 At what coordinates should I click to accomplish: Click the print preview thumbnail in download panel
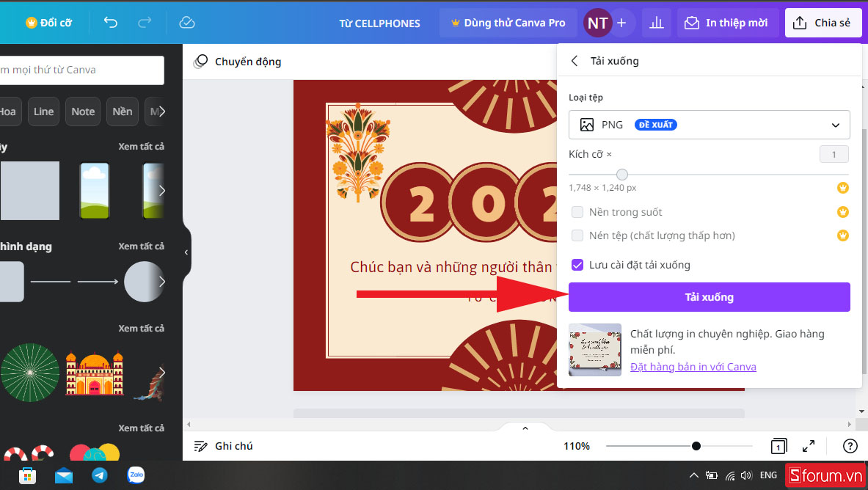[594, 350]
